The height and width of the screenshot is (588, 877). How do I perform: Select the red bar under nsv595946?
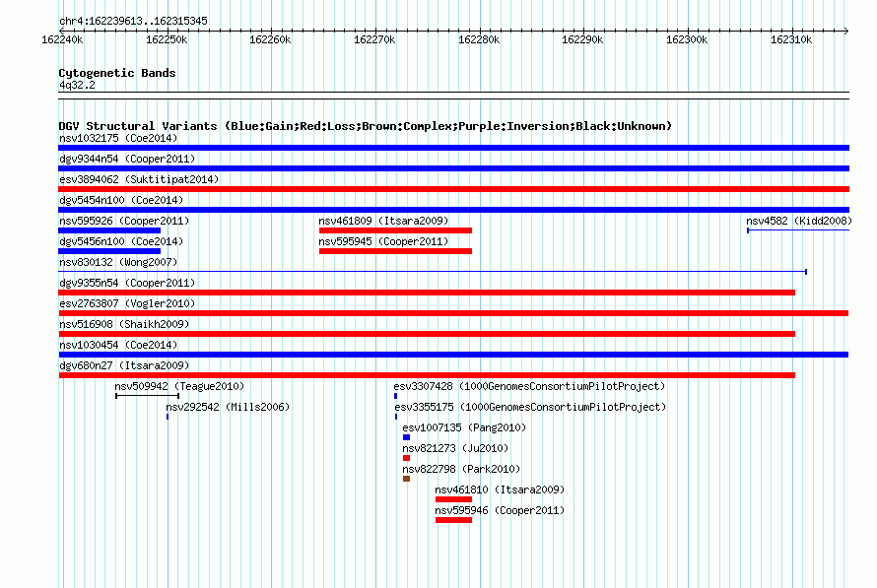[x=453, y=520]
